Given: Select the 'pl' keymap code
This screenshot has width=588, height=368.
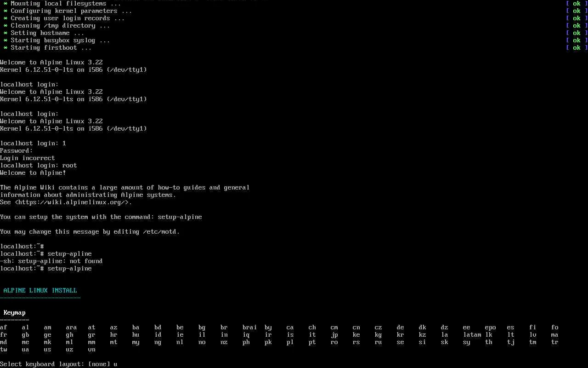Looking at the screenshot, I should [290, 342].
